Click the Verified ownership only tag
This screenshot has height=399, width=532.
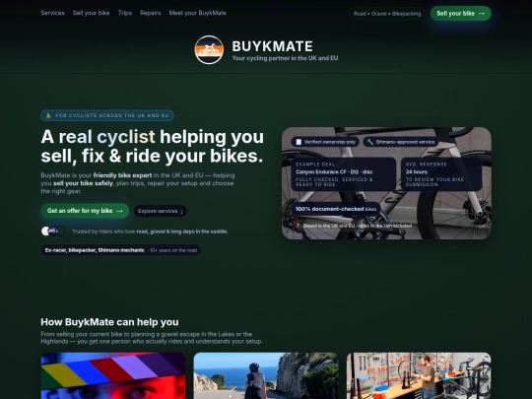pyautogui.click(x=325, y=142)
